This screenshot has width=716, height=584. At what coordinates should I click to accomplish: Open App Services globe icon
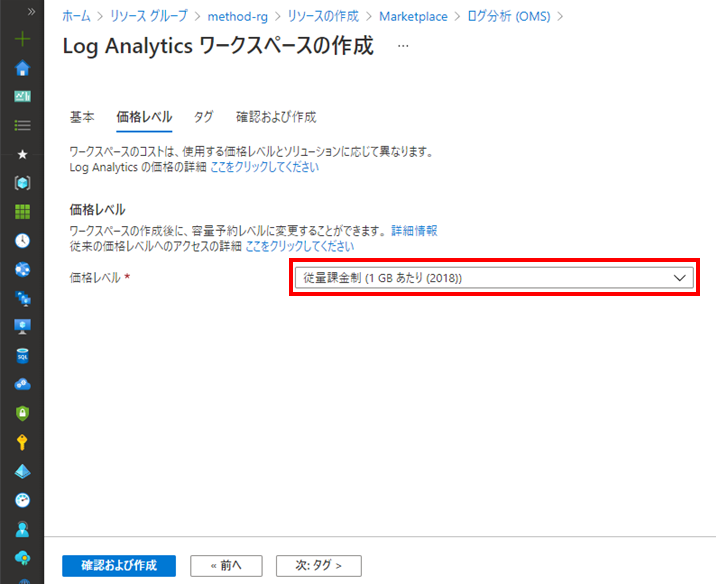tap(22, 269)
